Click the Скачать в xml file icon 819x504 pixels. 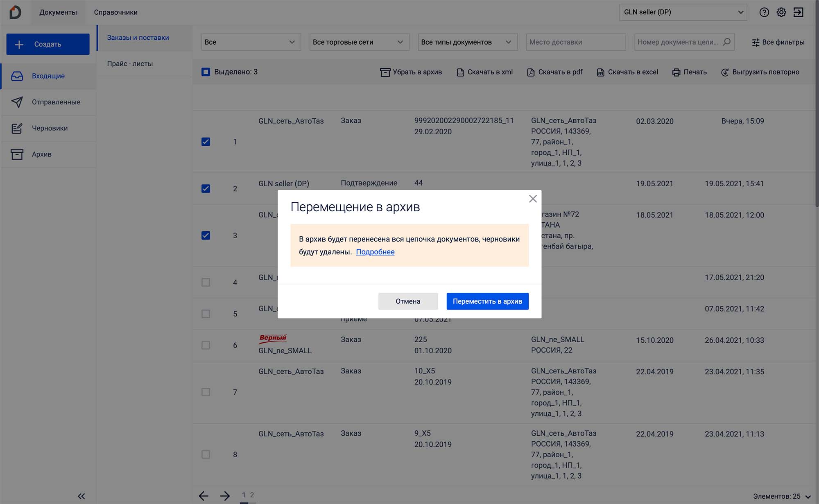coord(460,72)
